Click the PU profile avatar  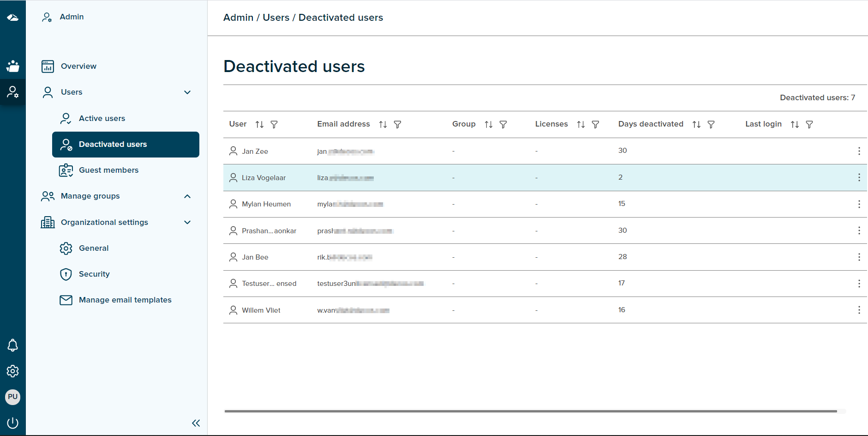pos(12,397)
